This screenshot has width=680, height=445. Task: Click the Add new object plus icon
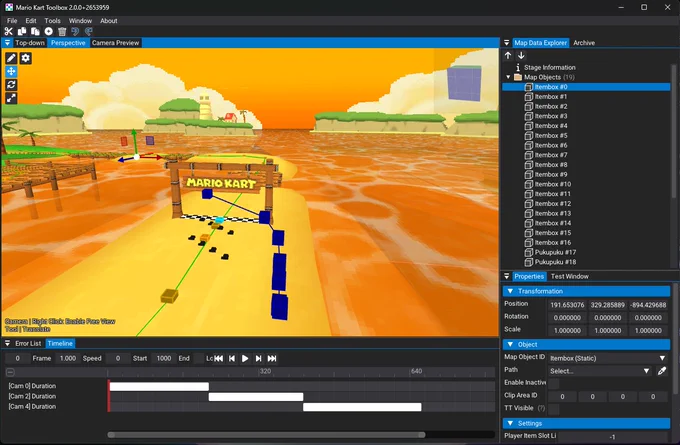pos(49,31)
